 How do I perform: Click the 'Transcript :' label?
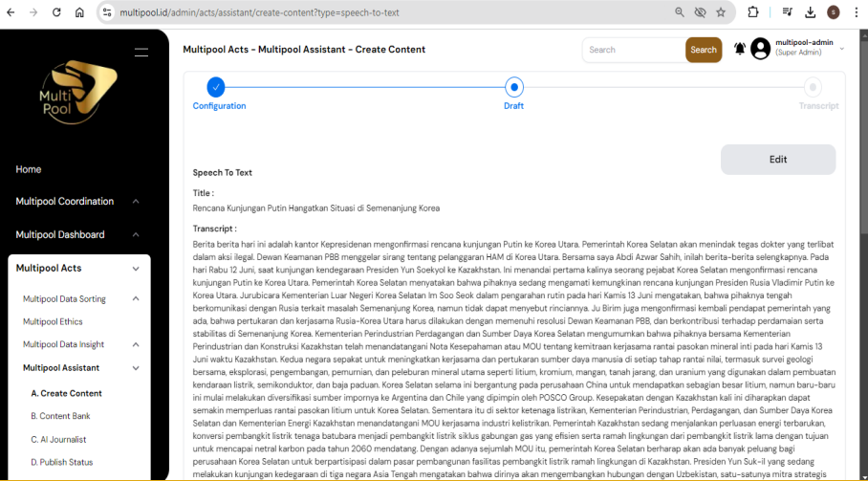click(215, 229)
